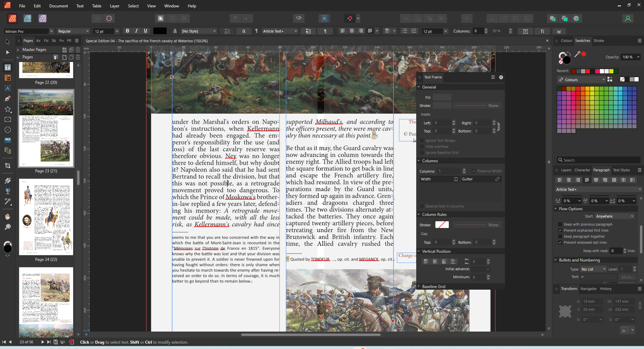The width and height of the screenshot is (644, 349).
Task: Switch to the Text Styles tab
Action: point(621,170)
